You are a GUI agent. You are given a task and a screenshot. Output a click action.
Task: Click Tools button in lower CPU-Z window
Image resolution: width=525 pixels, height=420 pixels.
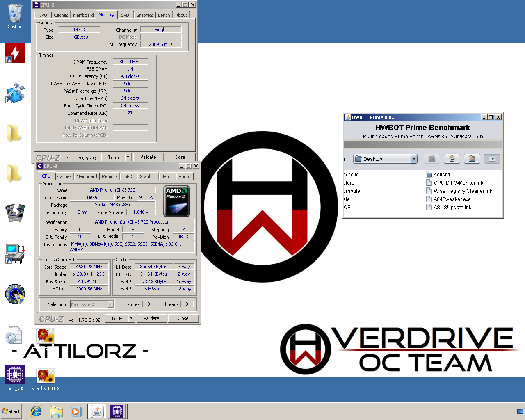[116, 318]
